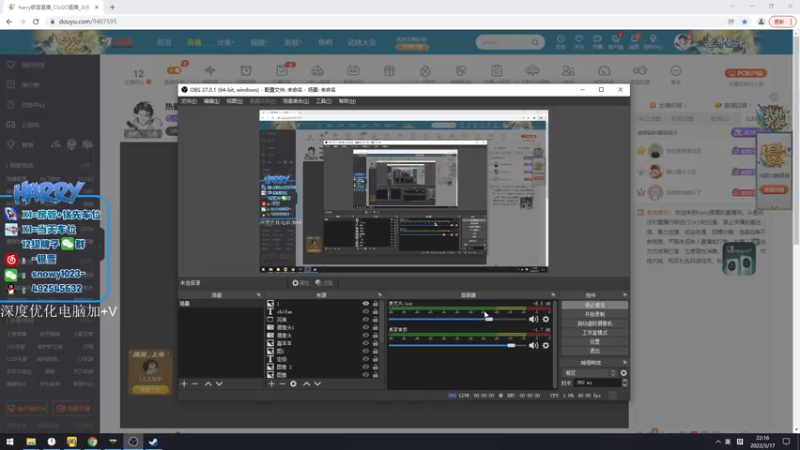Viewport: 800px width, 450px height.
Task: Open source Properties (属性) gear button in OBS
Action: [301, 283]
